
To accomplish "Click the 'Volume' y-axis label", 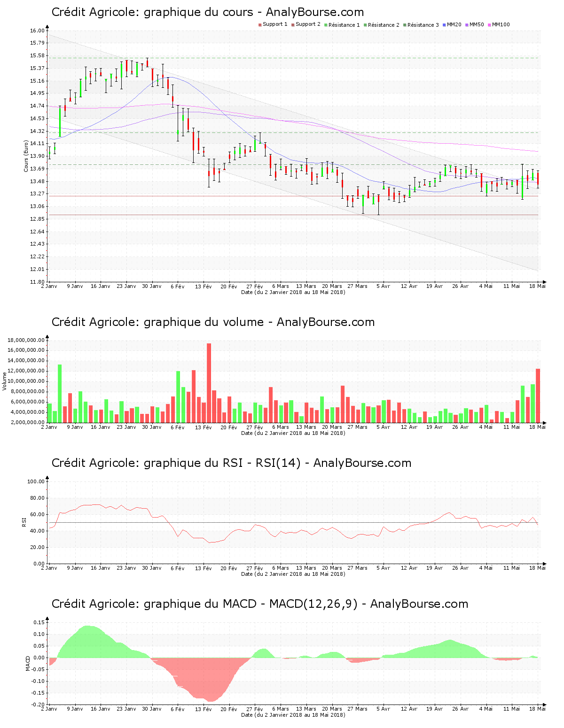I will click(x=5, y=381).
